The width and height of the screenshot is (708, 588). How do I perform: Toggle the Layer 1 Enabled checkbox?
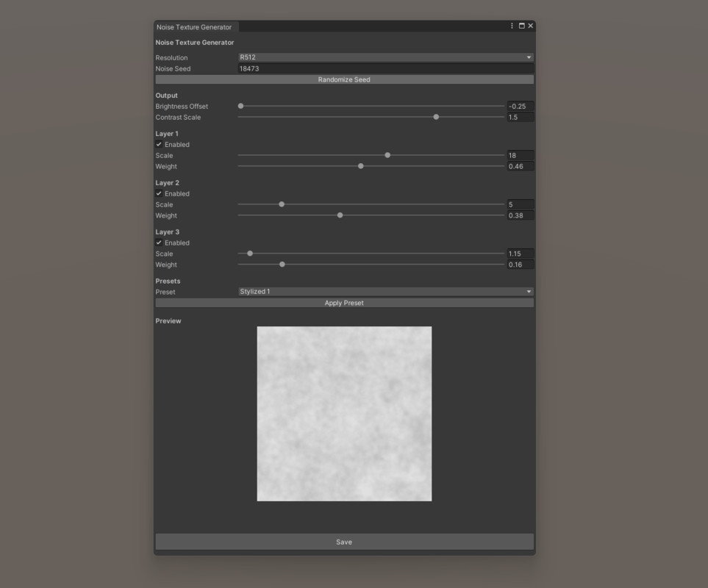(x=159, y=144)
